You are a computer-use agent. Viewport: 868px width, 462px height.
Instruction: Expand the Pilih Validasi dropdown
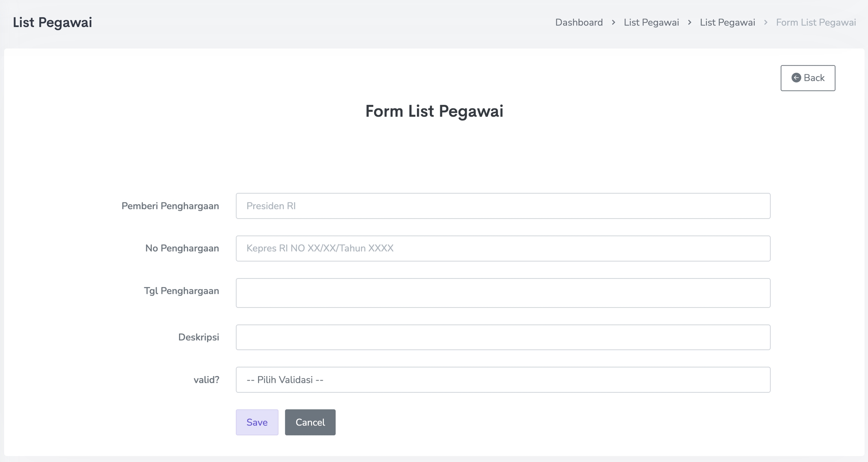tap(503, 380)
